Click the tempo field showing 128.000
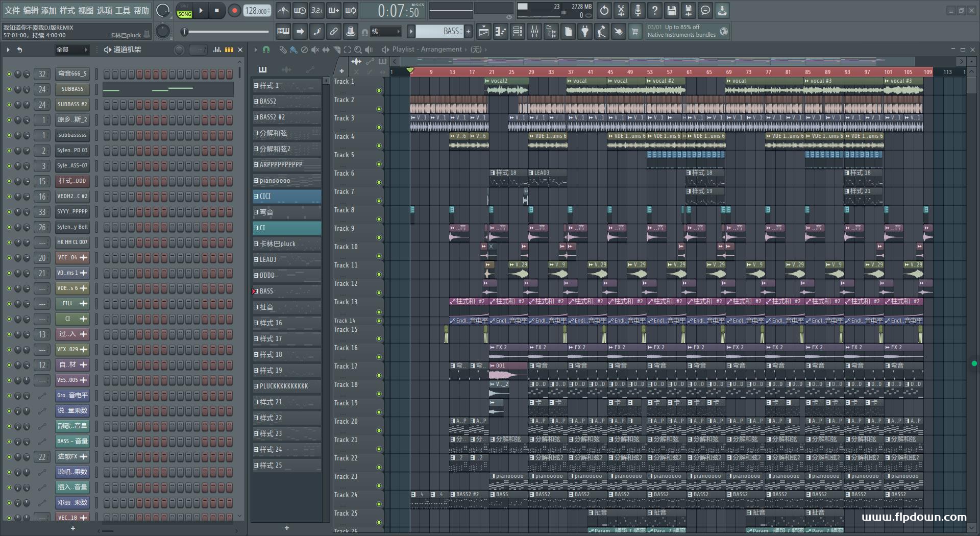980x536 pixels. pos(257,11)
